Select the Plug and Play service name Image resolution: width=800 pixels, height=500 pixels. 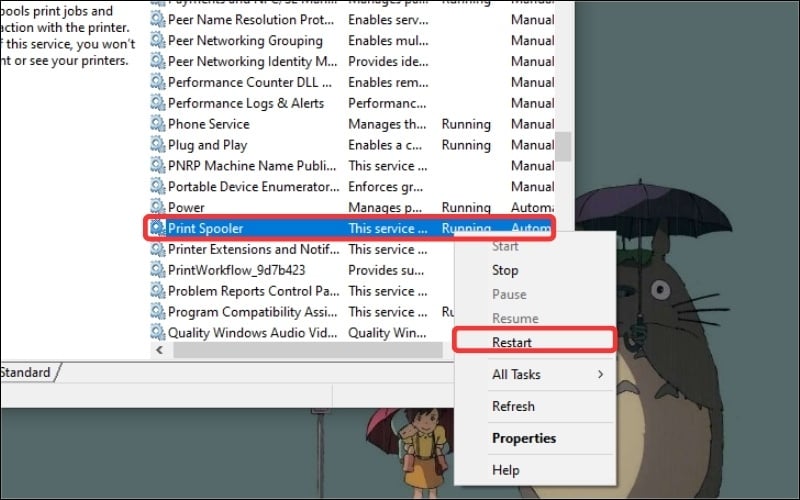point(207,145)
